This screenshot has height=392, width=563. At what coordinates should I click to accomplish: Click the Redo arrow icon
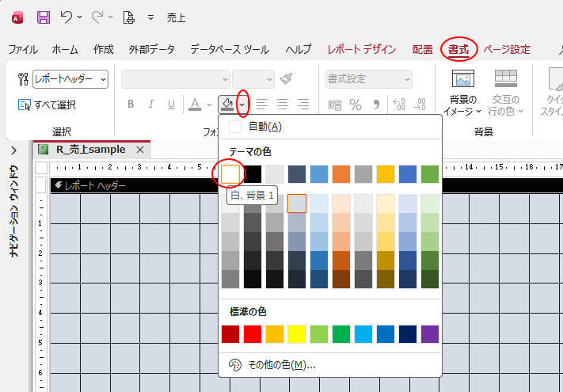click(97, 17)
